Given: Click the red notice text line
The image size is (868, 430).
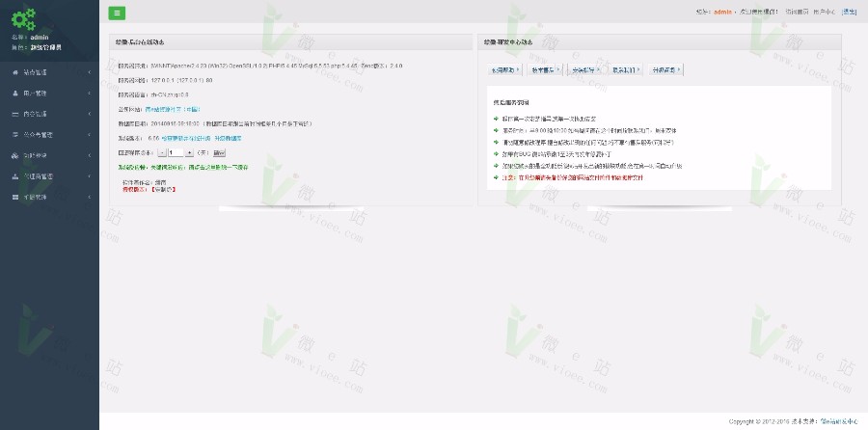Looking at the screenshot, I should [572, 178].
